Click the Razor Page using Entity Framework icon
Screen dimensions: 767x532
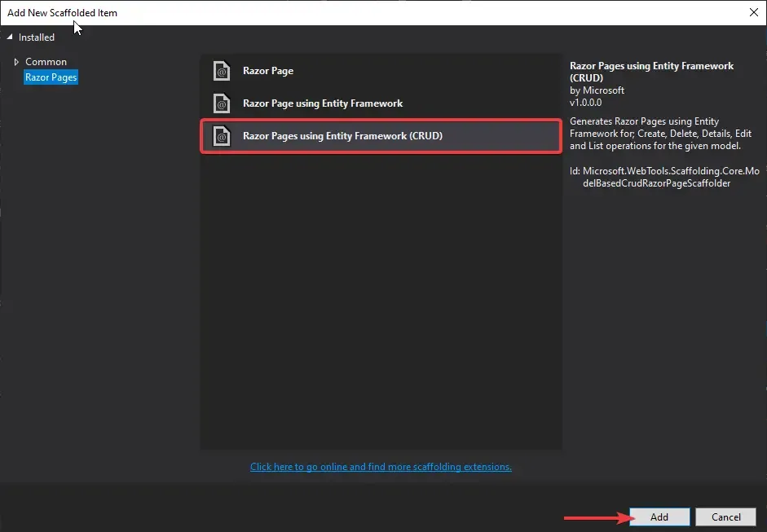(223, 103)
